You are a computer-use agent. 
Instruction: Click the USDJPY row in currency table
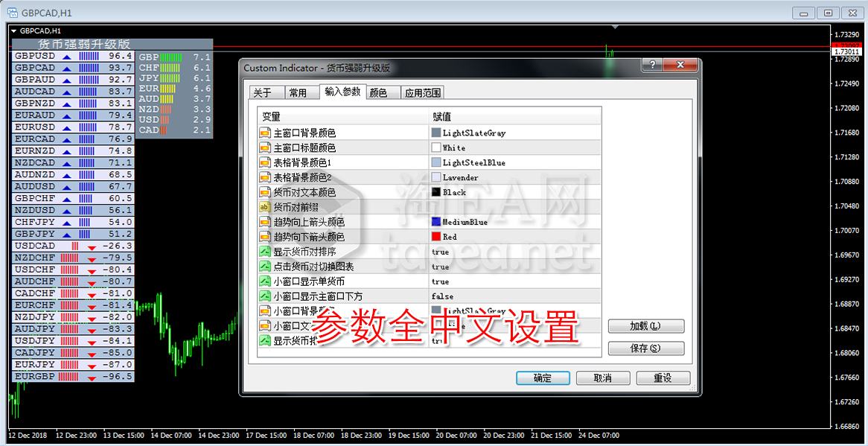coord(72,342)
